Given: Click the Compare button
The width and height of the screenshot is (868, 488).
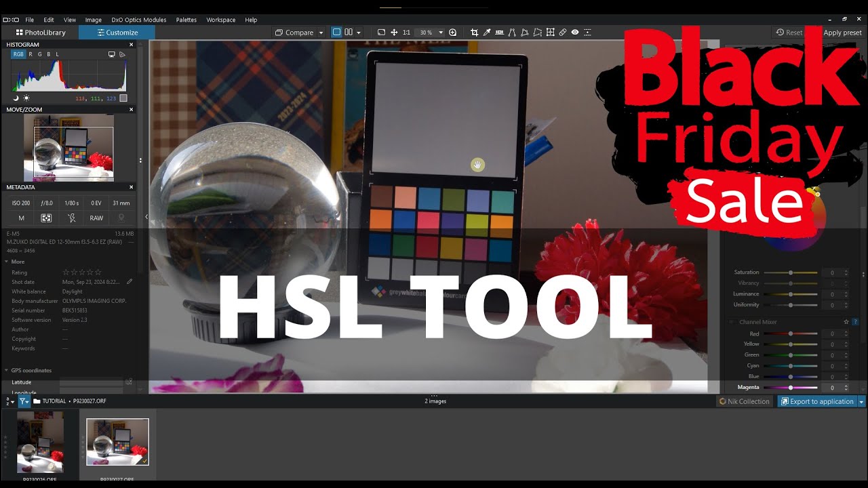Looking at the screenshot, I should point(295,33).
